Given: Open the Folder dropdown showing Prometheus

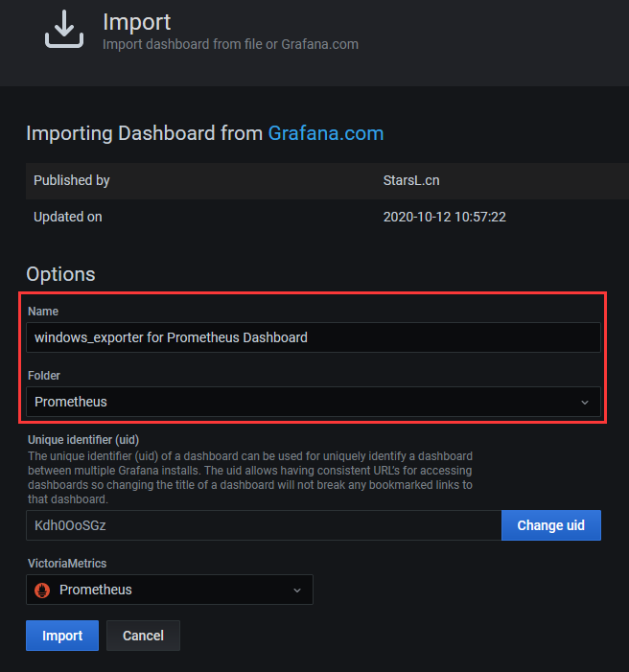Looking at the screenshot, I should [313, 402].
